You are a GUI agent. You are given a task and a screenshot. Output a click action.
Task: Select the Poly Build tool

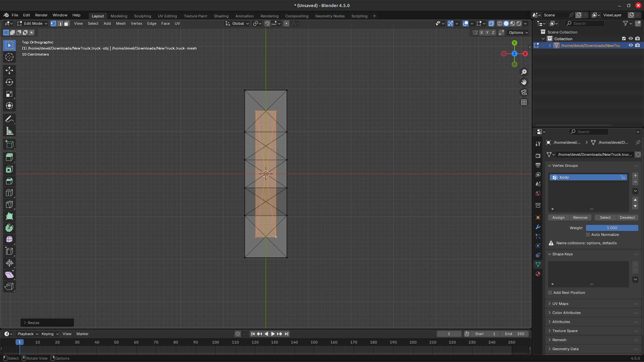click(9, 216)
